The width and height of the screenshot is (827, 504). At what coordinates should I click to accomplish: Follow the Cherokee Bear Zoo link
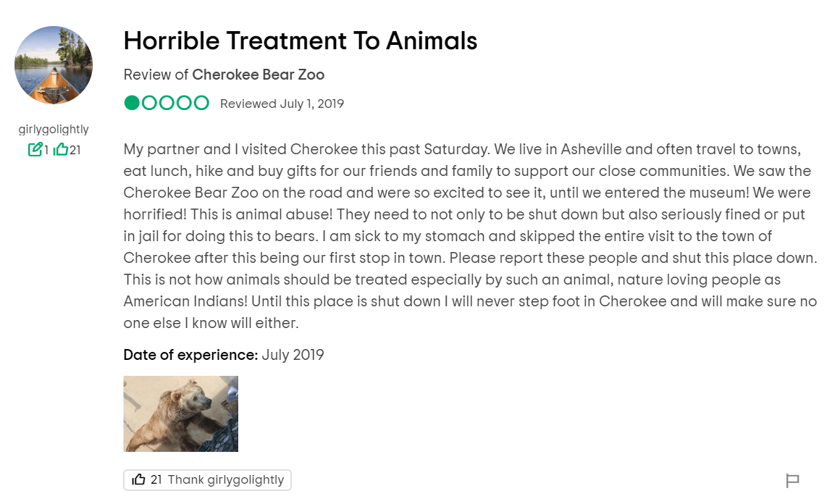[x=258, y=75]
